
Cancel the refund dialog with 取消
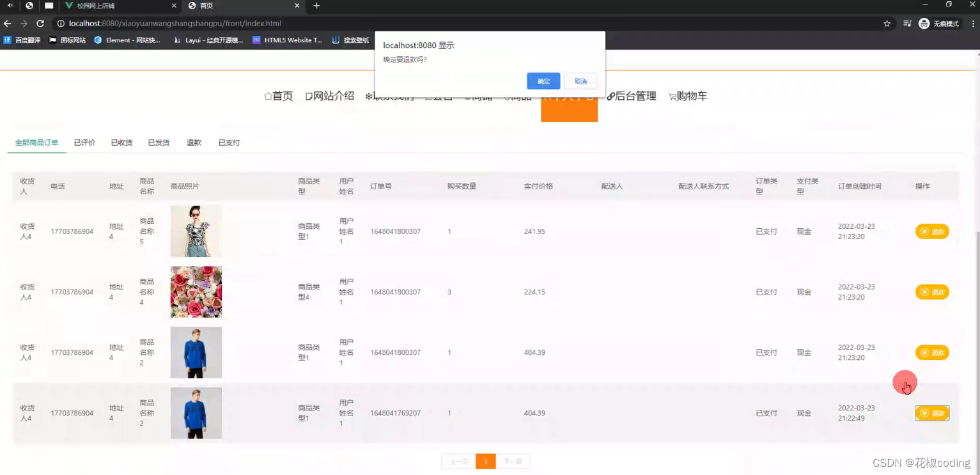click(x=580, y=81)
